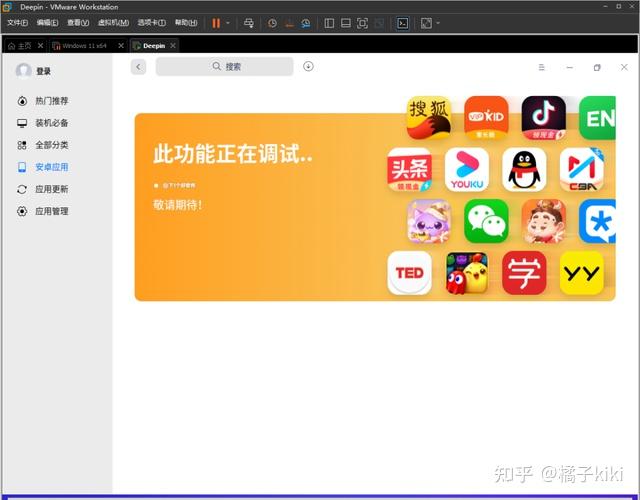Close the Windows 11 x64 tab
640x500 pixels.
coord(121,46)
